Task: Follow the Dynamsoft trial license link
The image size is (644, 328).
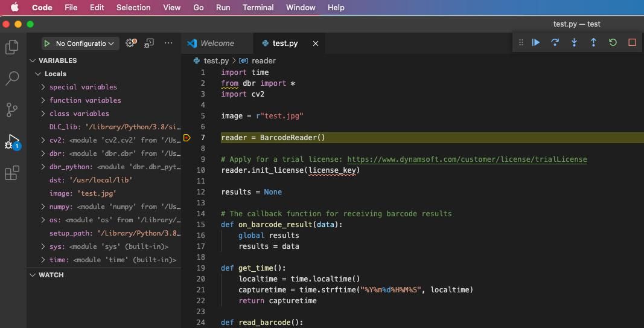Action: (x=467, y=159)
